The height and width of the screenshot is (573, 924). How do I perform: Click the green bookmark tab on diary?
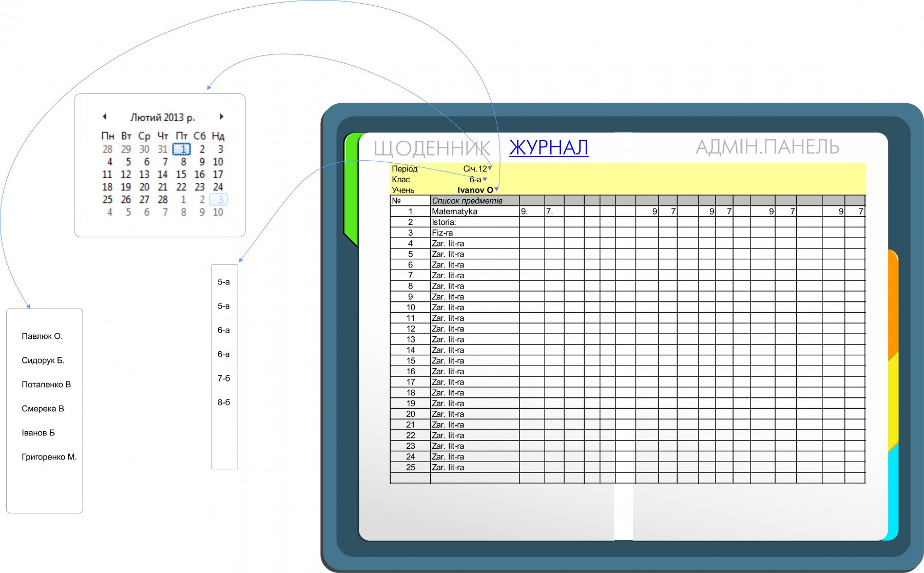(x=351, y=189)
